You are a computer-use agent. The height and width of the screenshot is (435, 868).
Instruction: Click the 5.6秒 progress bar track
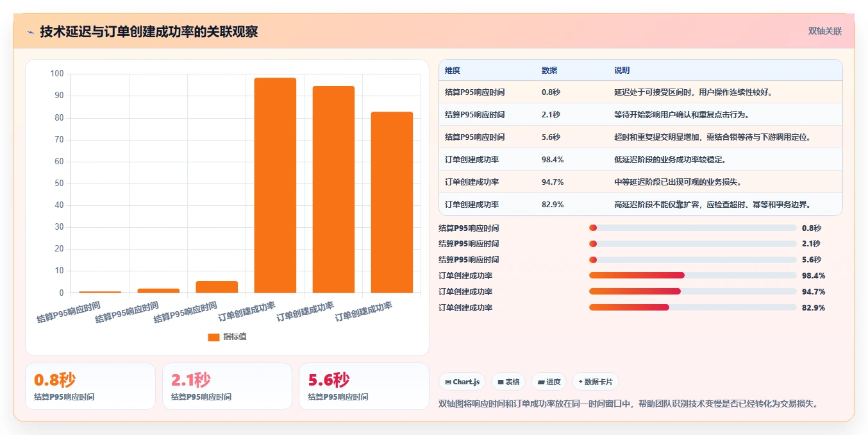692,260
